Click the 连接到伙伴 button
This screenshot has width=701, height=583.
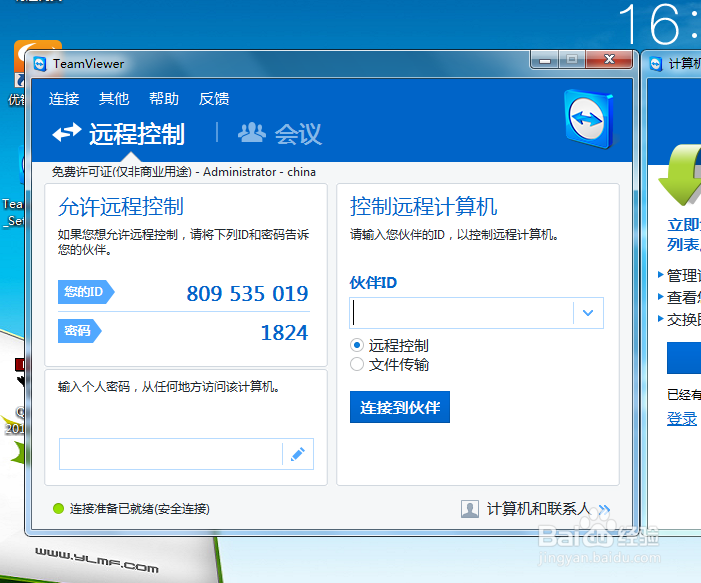tap(400, 407)
